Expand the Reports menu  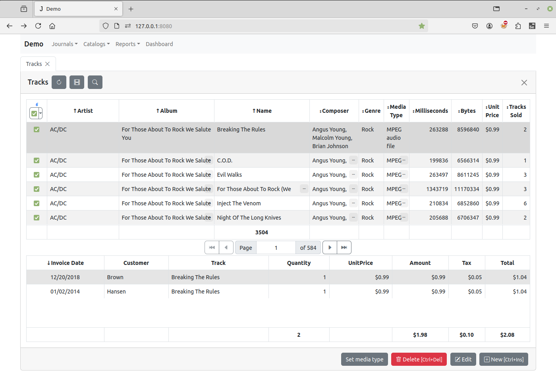(x=127, y=44)
